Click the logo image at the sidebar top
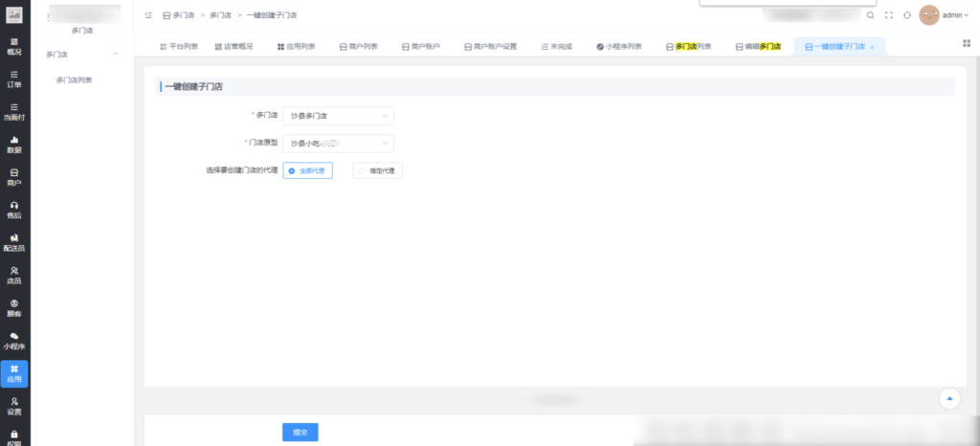980x446 pixels. pos(13,14)
